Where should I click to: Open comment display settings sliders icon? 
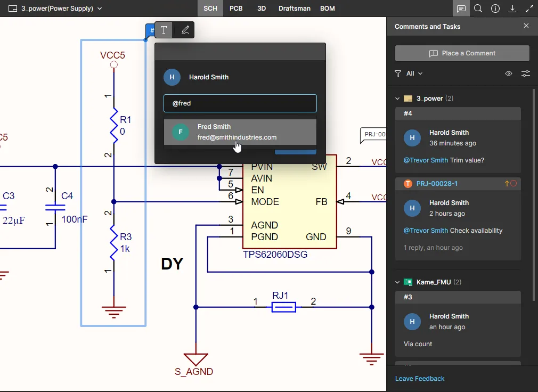click(x=526, y=73)
